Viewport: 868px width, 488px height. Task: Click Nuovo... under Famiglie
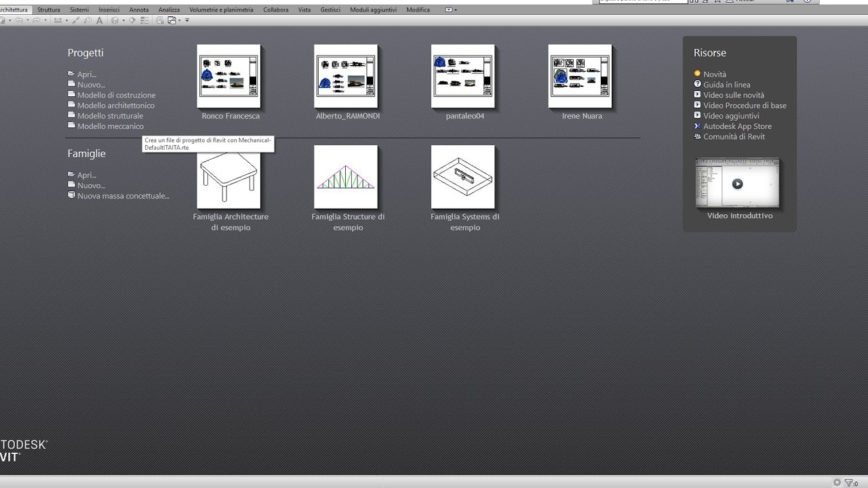[87, 185]
